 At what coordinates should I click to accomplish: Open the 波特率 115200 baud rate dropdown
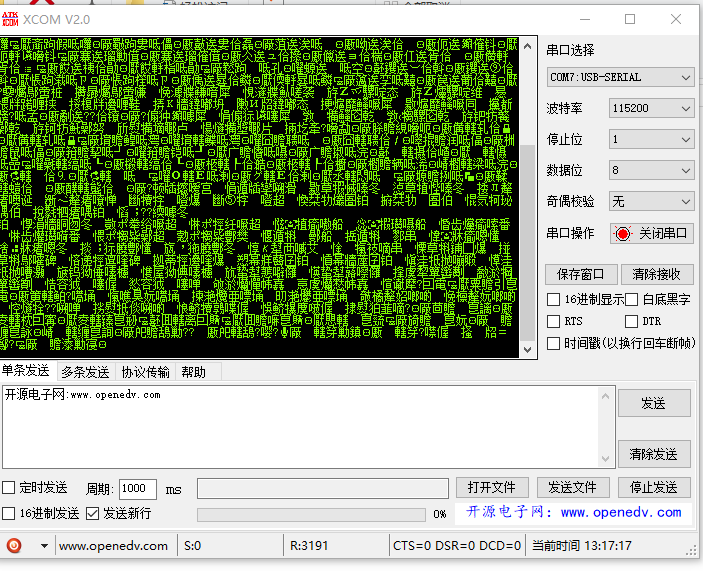click(x=651, y=108)
